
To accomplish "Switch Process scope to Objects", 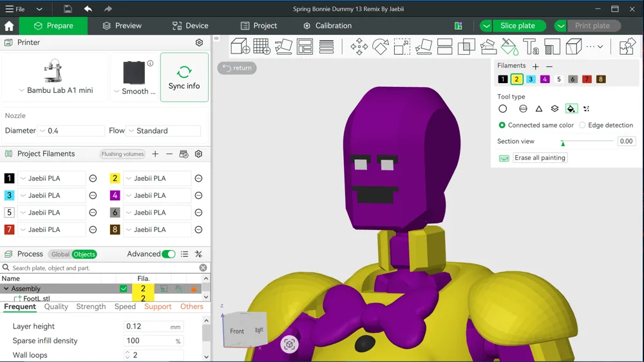I will click(x=84, y=254).
